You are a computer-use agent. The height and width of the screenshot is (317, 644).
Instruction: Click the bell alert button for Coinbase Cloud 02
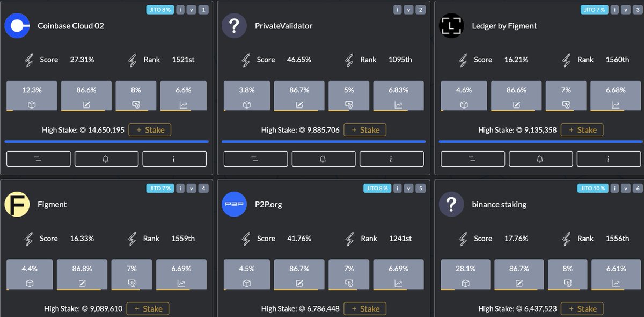pos(106,158)
